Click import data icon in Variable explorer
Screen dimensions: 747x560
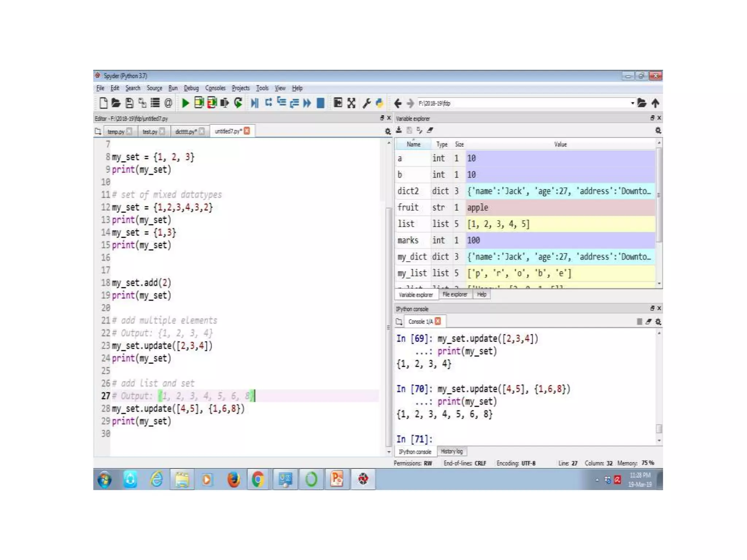click(399, 130)
